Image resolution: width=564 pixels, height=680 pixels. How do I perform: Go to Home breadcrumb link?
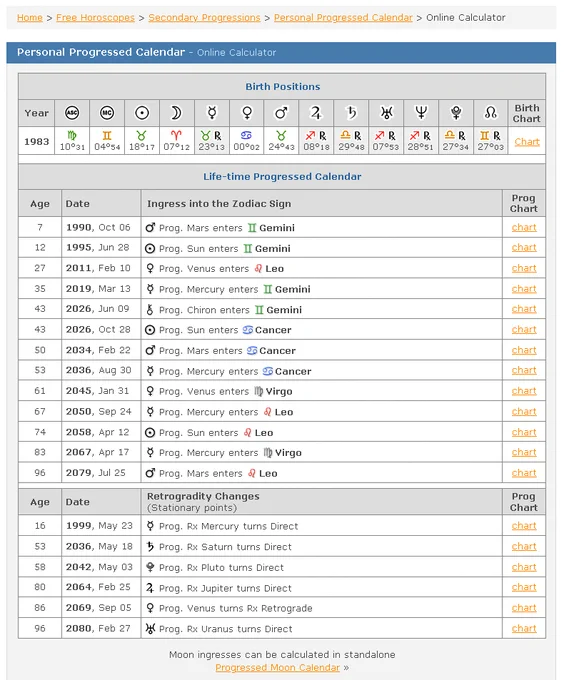30,18
